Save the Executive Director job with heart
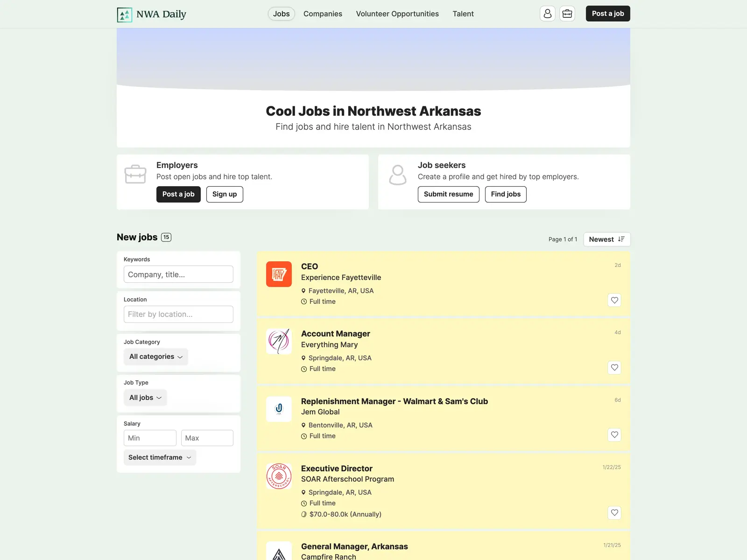747x560 pixels. click(x=614, y=512)
